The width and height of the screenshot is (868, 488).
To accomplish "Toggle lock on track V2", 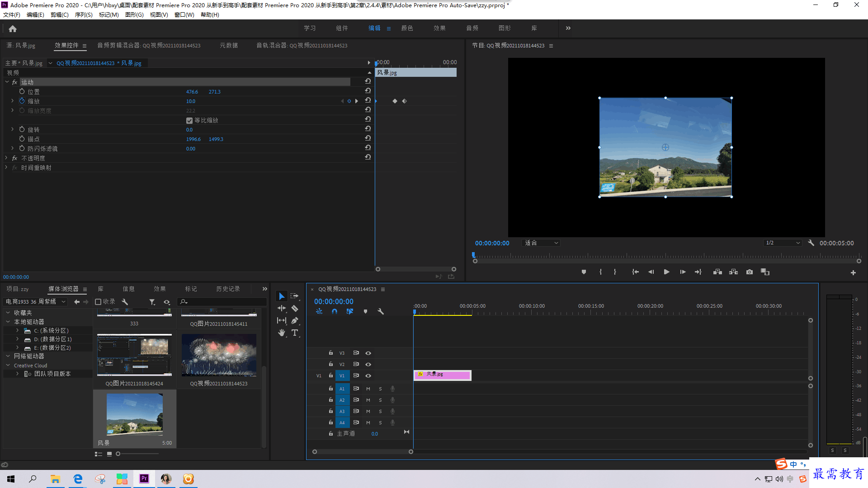I will pos(330,364).
